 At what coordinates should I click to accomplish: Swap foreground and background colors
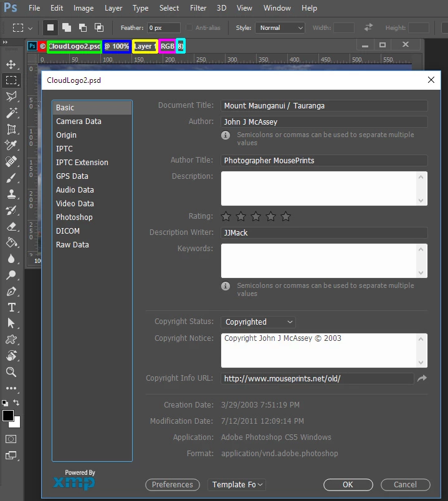16,403
